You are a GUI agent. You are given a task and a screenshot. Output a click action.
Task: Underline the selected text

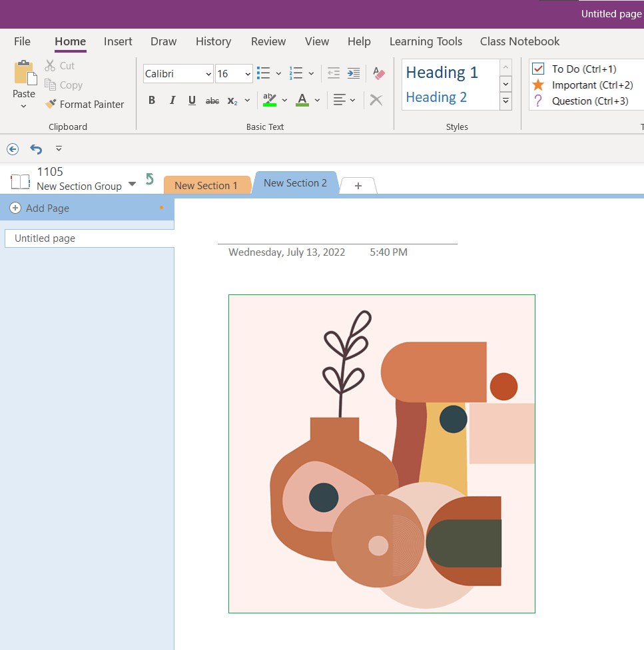coord(192,101)
